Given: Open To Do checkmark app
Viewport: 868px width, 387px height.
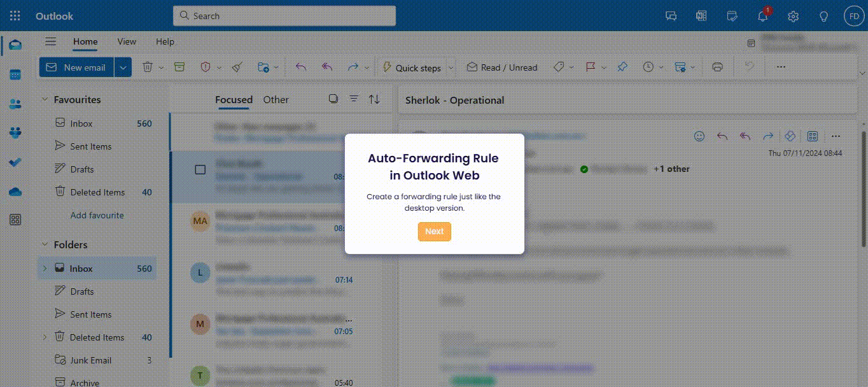Looking at the screenshot, I should (x=15, y=162).
